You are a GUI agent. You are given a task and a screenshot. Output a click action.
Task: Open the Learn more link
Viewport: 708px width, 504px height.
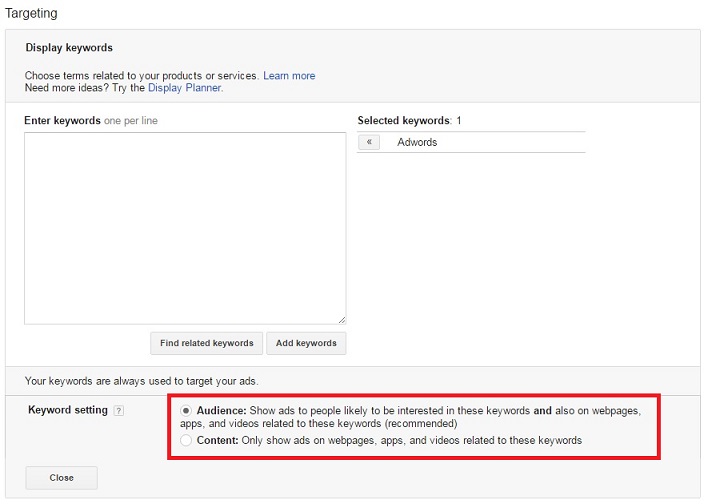pos(289,76)
